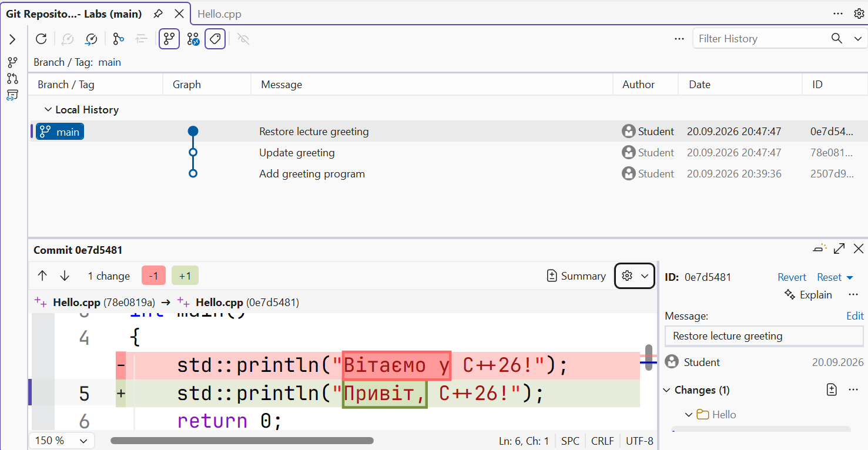Screen dimensions: 868x450
Task: Click the Fetch toolbar icon
Action: pos(68,39)
